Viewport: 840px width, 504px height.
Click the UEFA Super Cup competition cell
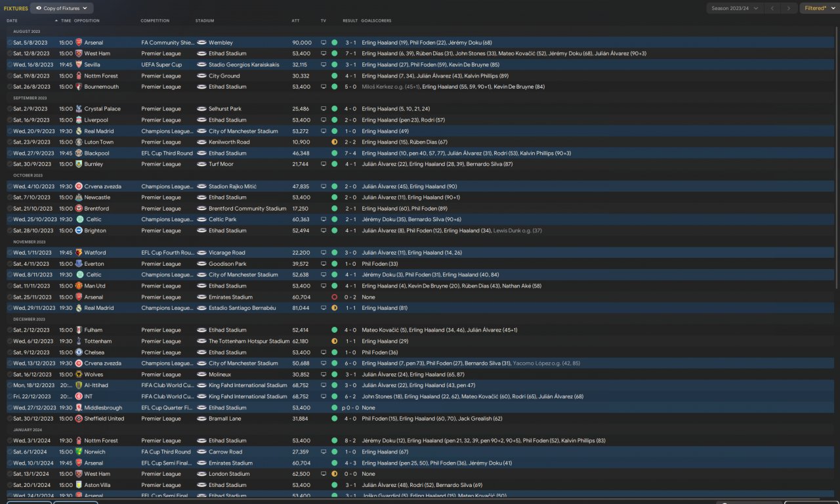tap(161, 65)
